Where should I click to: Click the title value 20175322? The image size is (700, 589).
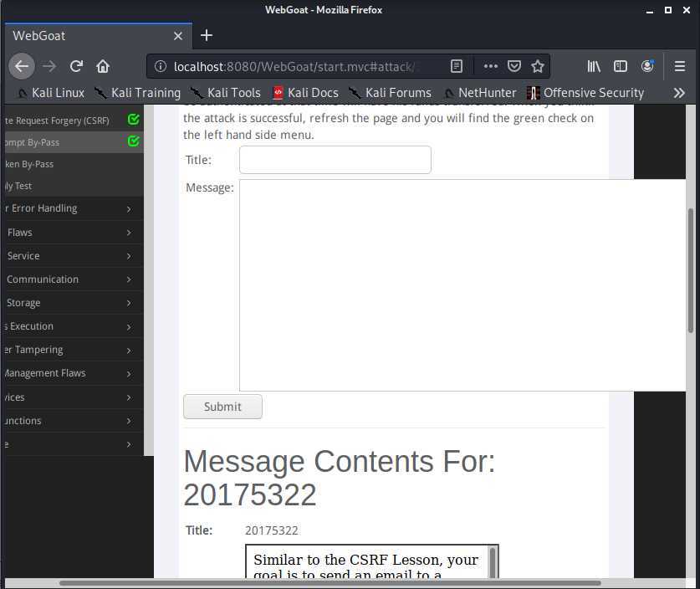271,530
